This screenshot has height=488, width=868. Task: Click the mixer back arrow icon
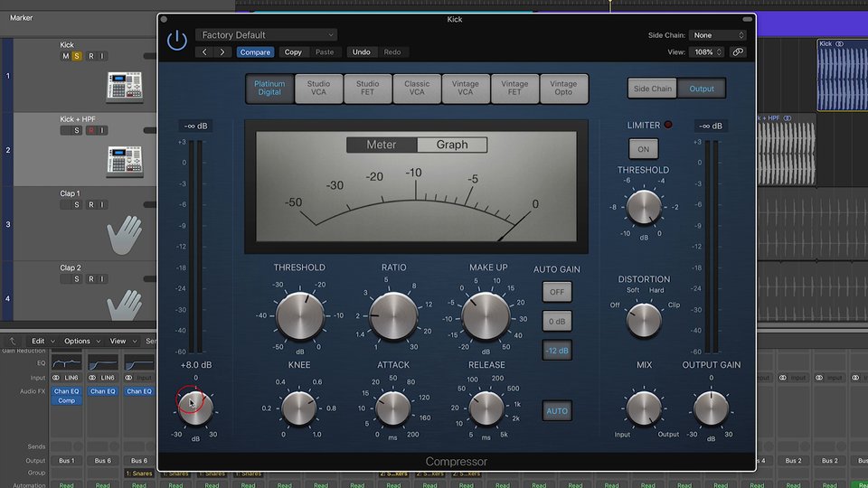tap(12, 341)
